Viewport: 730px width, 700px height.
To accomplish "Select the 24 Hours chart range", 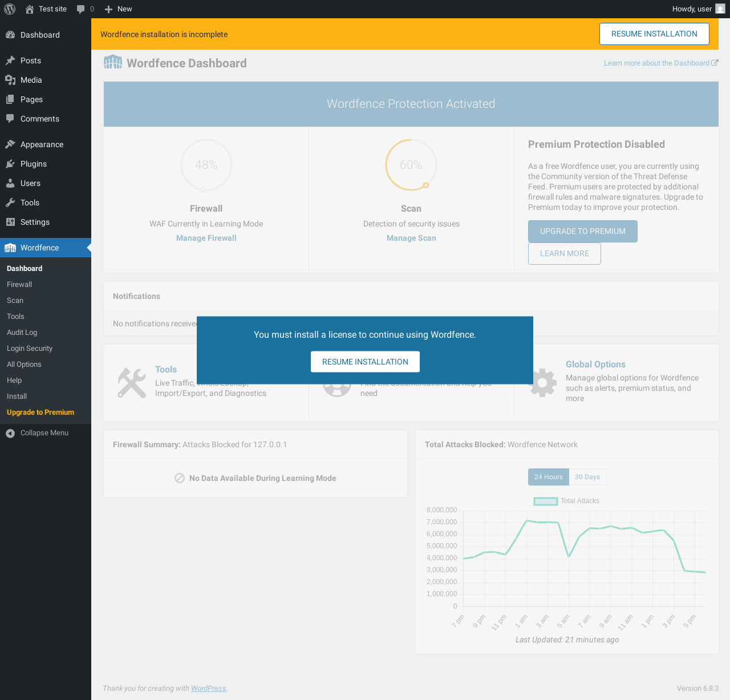I will coord(548,477).
